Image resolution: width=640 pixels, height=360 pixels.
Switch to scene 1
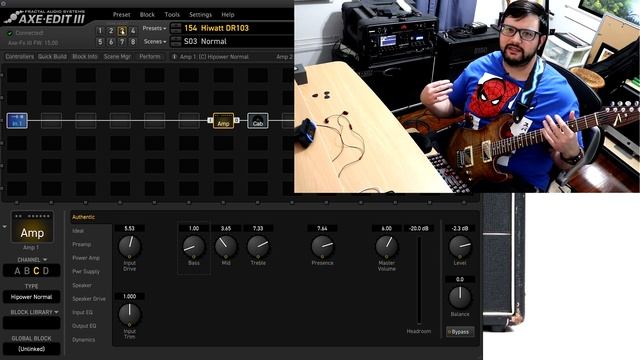pos(100,31)
